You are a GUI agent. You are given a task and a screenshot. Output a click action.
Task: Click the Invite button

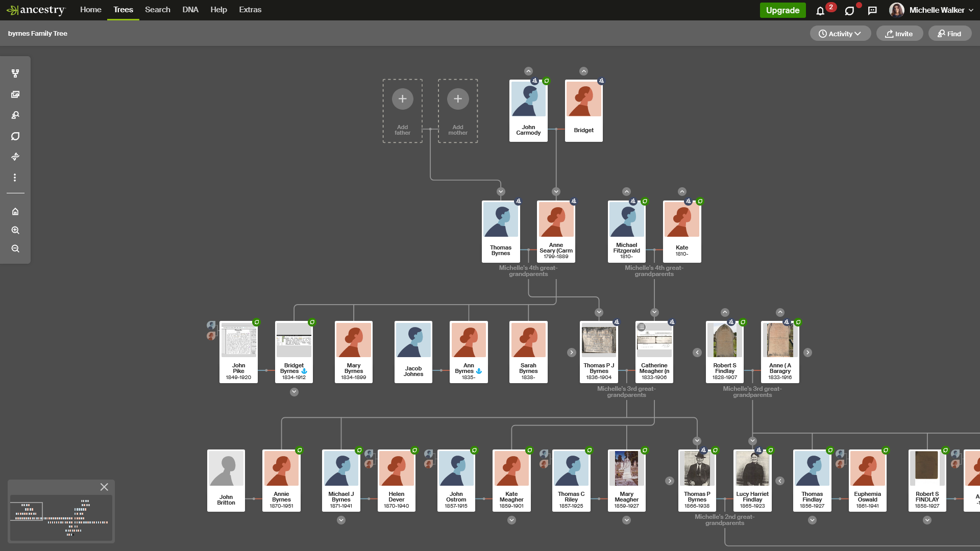(x=899, y=34)
